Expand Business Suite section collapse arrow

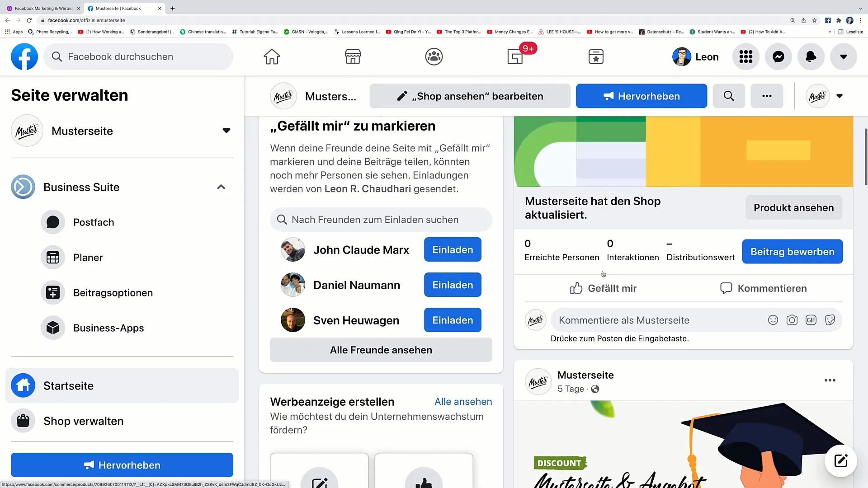(221, 187)
